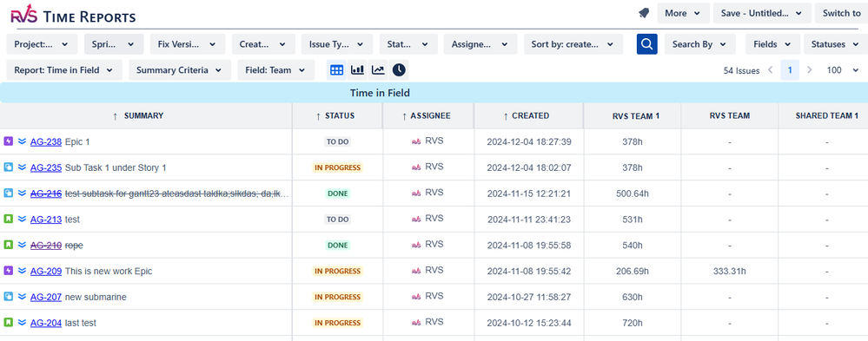The width and height of the screenshot is (868, 341).
Task: Open issue link AG-235
Action: (x=46, y=167)
